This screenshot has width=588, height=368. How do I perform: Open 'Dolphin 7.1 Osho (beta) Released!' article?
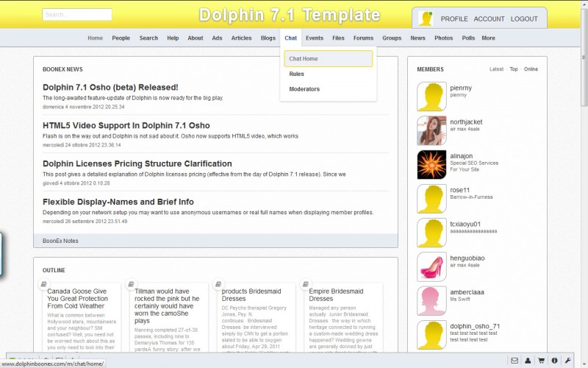(x=110, y=87)
